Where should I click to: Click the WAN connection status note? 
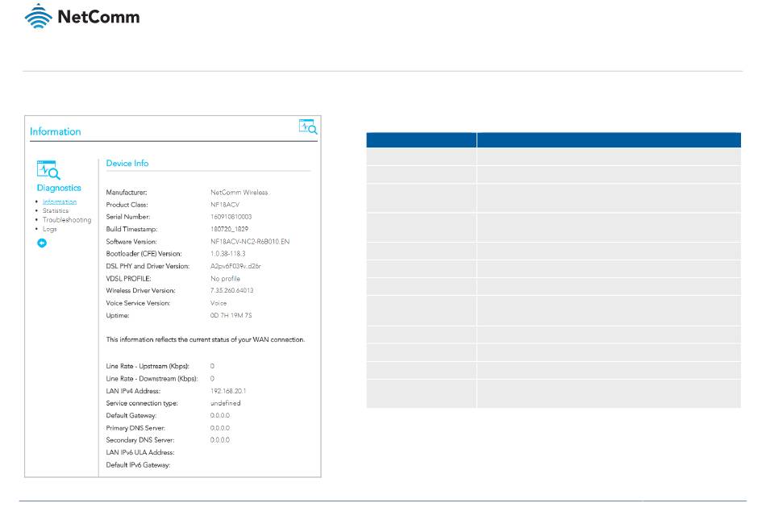pos(206,339)
